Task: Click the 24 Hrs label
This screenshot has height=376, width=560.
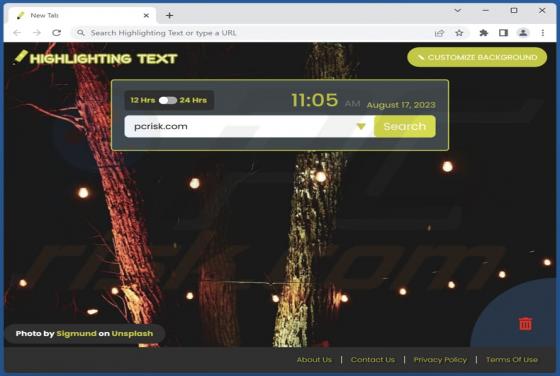Action: 193,100
